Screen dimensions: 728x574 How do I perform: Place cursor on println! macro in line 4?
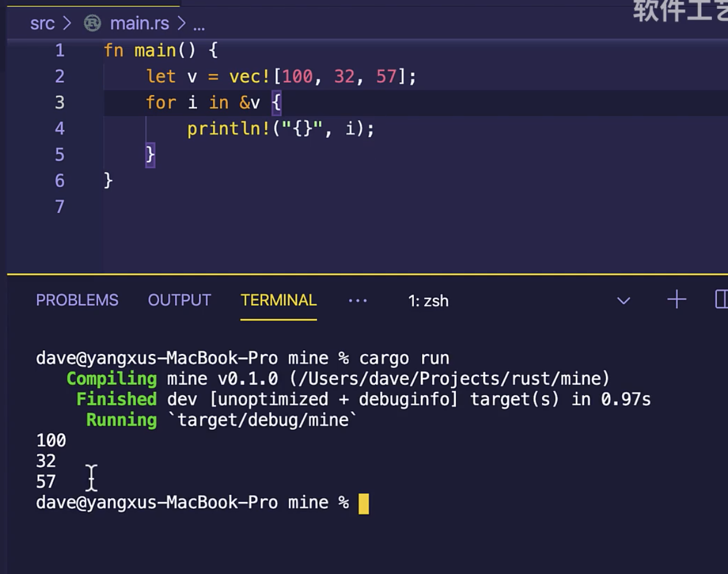(x=228, y=128)
